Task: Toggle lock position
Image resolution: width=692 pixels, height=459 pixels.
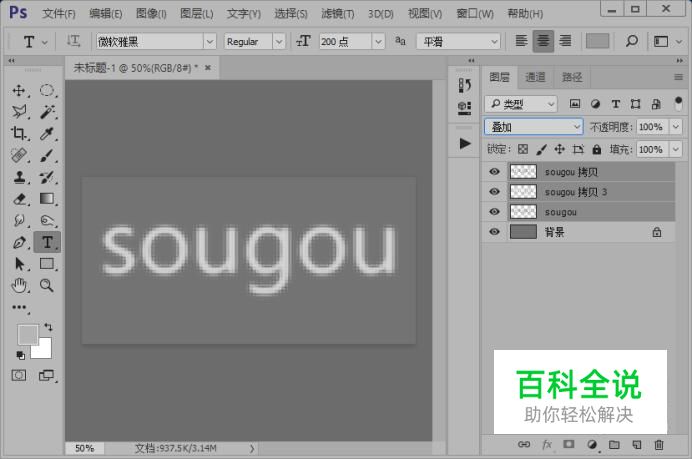Action: point(560,149)
